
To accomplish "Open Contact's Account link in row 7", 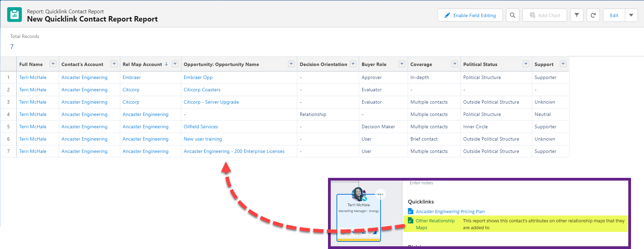I will [x=84, y=151].
